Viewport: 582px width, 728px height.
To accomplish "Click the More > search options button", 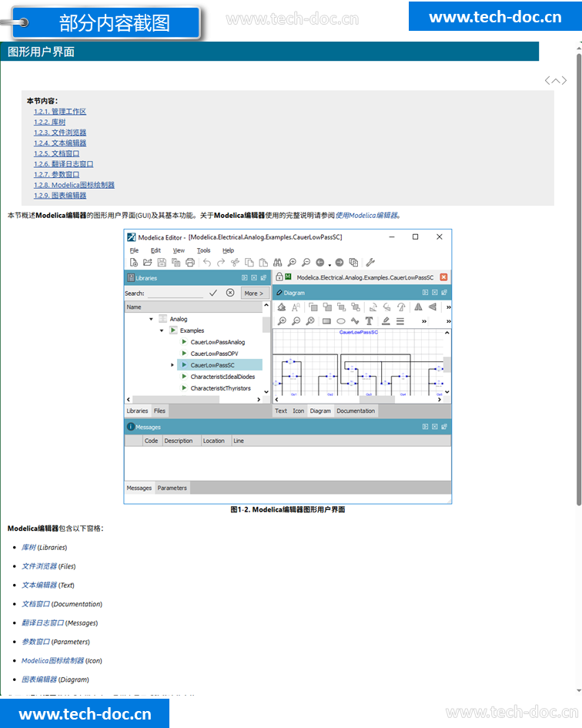I will pyautogui.click(x=254, y=293).
